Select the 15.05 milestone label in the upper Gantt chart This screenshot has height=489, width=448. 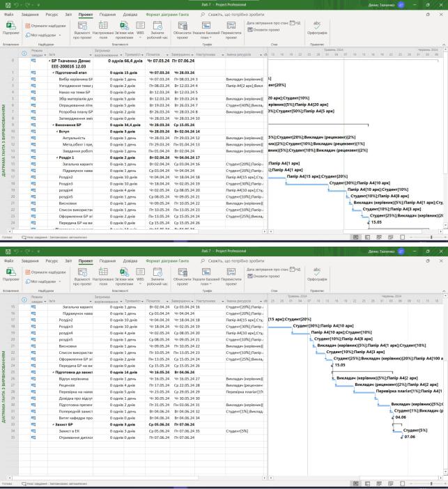376,222
